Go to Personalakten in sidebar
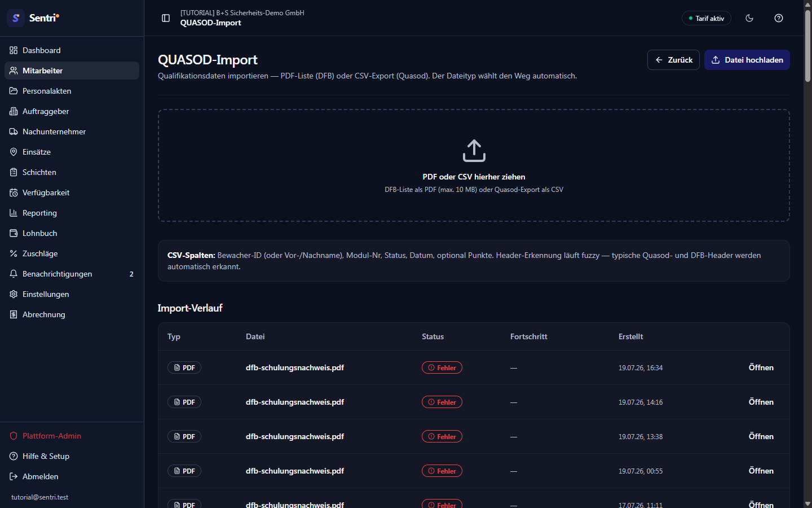812x508 pixels. point(72,91)
